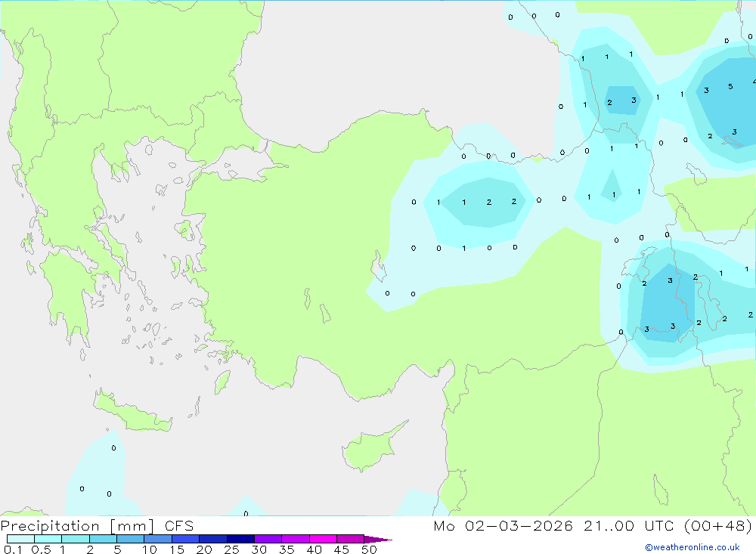Click the 'Precipitation [mm] CFS' title text
Viewport: 756px width, 554px height.
[x=97, y=526]
